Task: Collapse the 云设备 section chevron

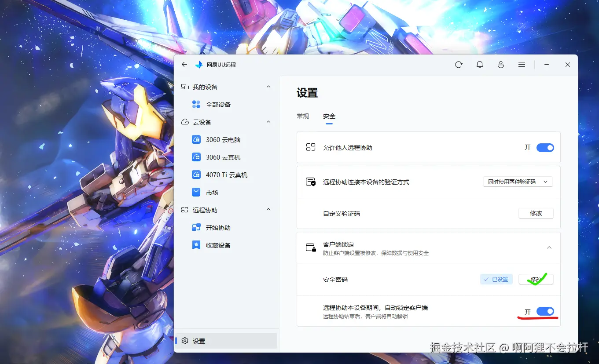Action: [268, 122]
